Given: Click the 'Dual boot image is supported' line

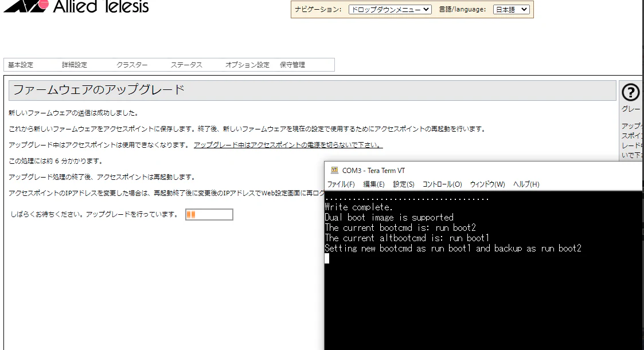Looking at the screenshot, I should pos(389,218).
